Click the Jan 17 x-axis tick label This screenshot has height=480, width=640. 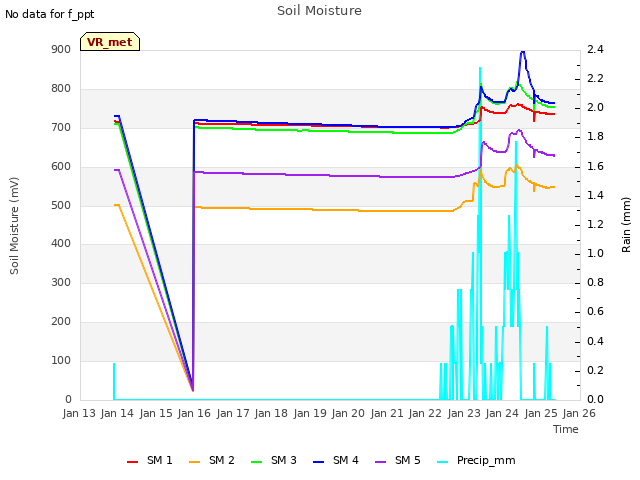tap(233, 413)
